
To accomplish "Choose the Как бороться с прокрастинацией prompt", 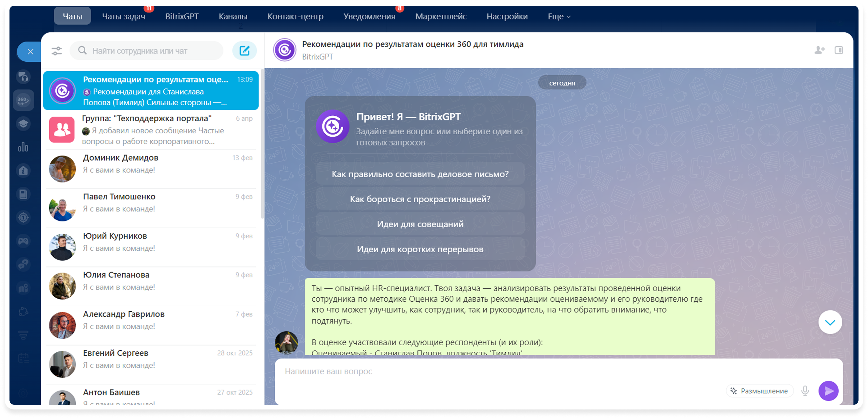I will [420, 199].
